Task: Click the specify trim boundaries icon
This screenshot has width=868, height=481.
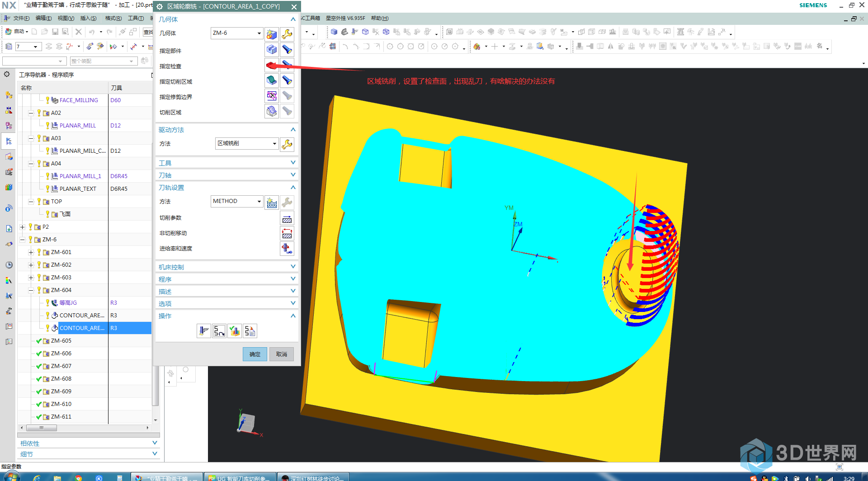Action: point(272,96)
